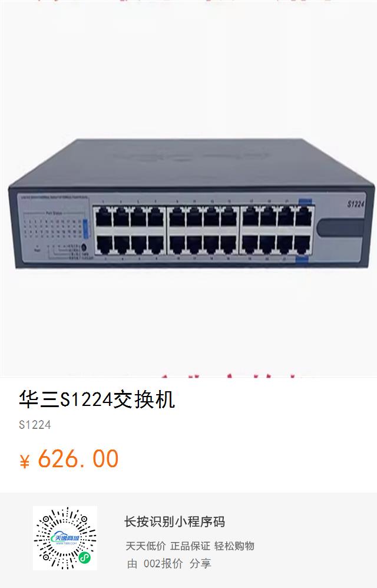The image size is (377, 588).
Task: Click the 626.00 price
Action: coord(78,458)
